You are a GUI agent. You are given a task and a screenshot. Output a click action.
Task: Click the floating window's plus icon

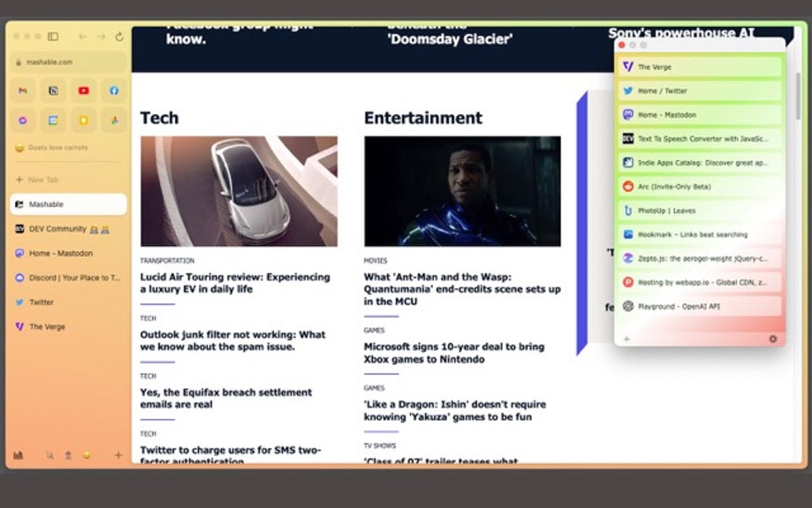[627, 339]
